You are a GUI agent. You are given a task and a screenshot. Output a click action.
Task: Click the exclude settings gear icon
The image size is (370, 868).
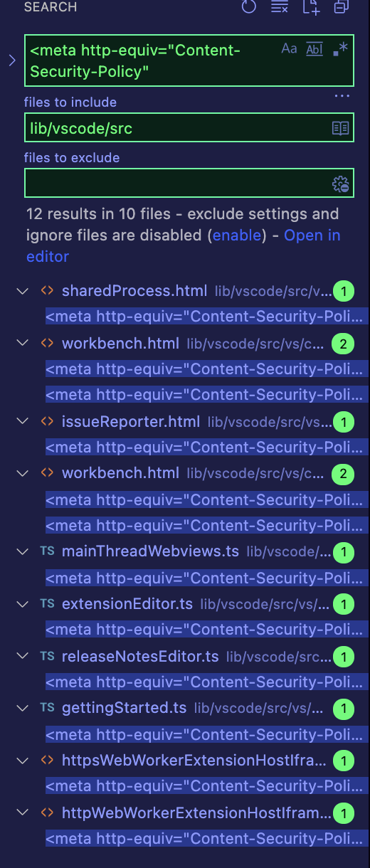(341, 184)
